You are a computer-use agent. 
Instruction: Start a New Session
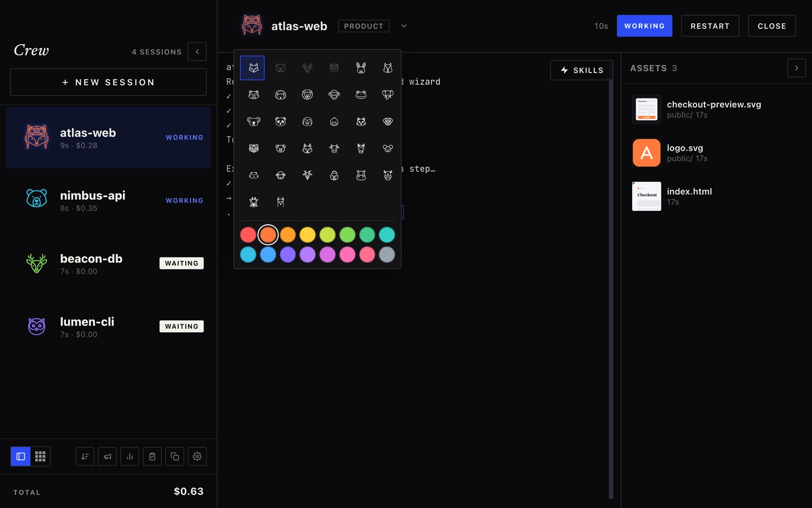click(x=108, y=82)
